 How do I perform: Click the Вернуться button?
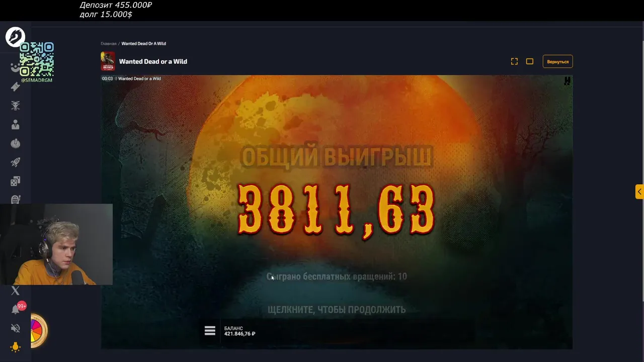pyautogui.click(x=557, y=61)
